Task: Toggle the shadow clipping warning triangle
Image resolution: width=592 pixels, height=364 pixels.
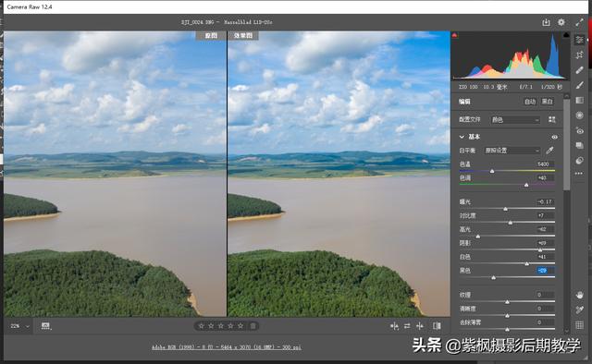Action: [x=454, y=35]
